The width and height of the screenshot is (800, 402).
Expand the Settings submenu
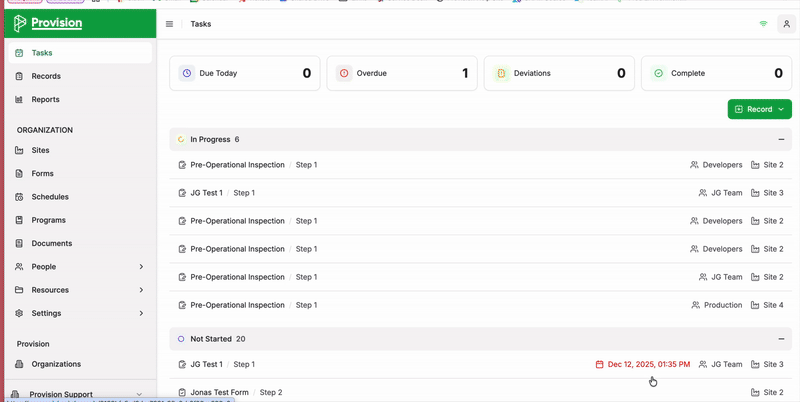pyautogui.click(x=141, y=313)
